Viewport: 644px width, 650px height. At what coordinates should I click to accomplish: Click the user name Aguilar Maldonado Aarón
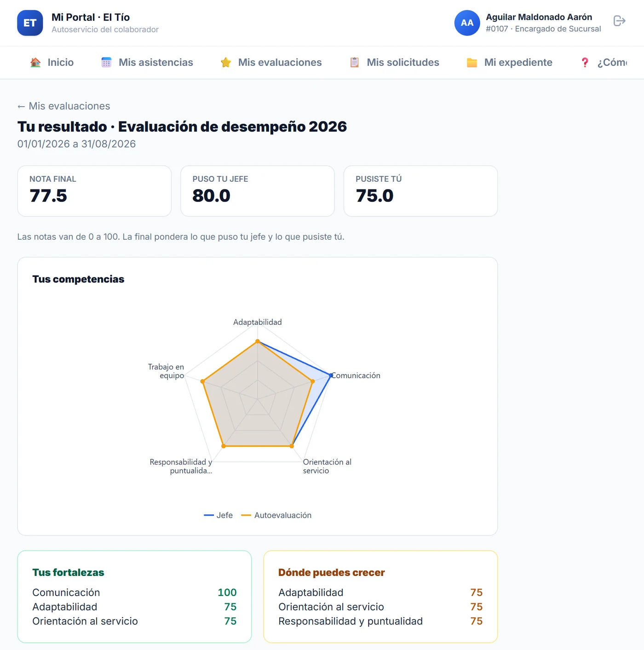click(x=539, y=17)
